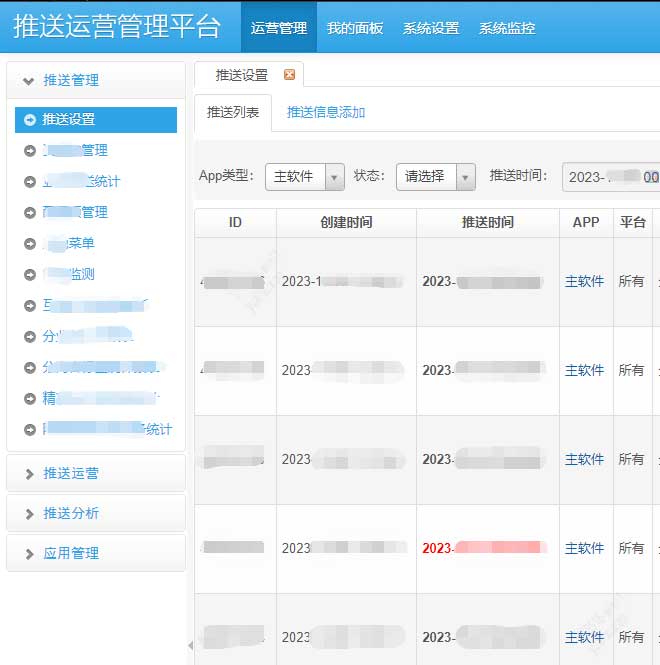Expand the 应用管理 sidebar section
This screenshot has height=665, width=660.
tap(96, 553)
